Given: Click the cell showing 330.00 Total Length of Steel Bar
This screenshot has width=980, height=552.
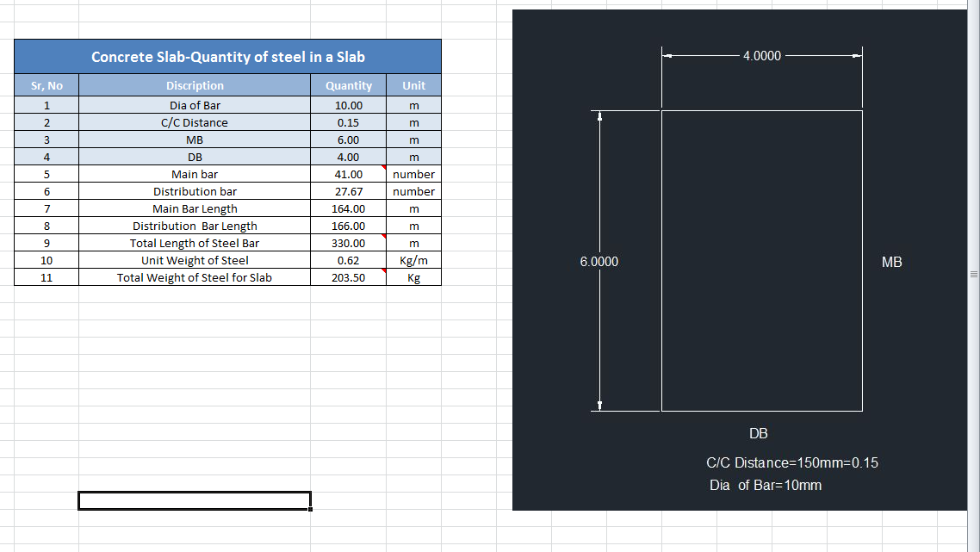Looking at the screenshot, I should [348, 243].
